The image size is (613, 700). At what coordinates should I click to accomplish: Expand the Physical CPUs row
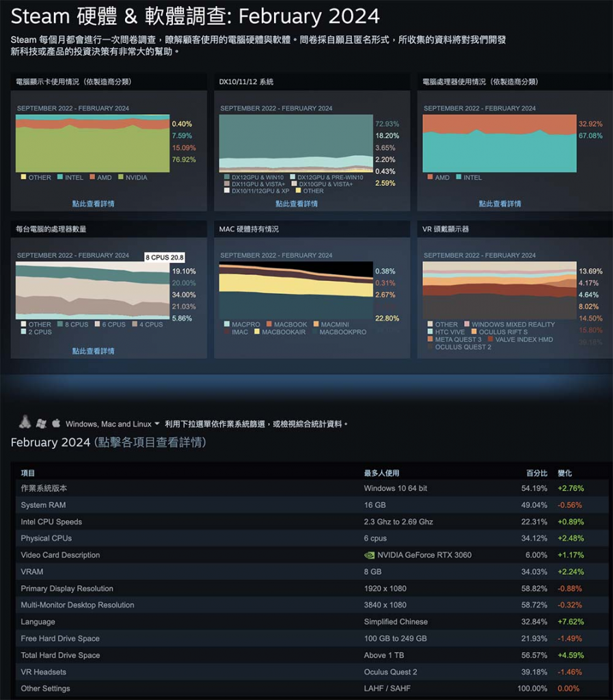point(312,539)
